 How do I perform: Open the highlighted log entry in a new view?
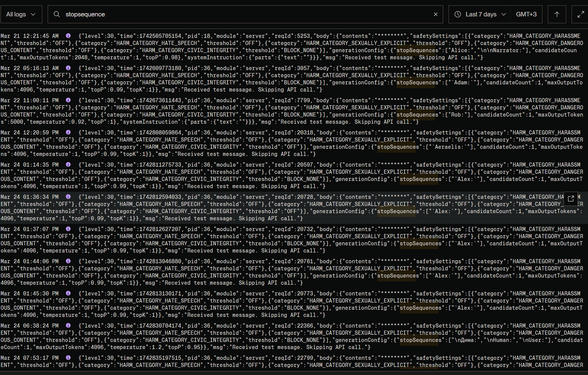click(x=571, y=199)
